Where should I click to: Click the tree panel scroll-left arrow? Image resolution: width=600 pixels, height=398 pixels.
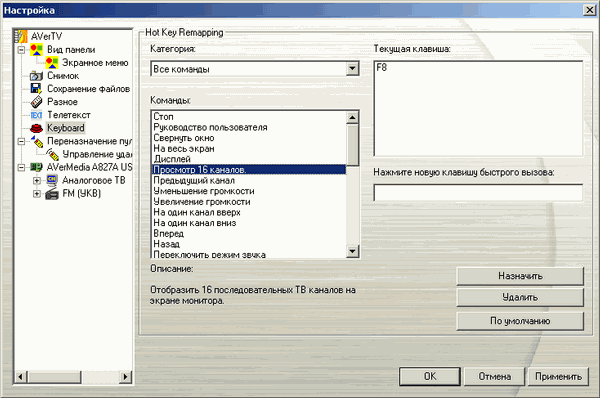tap(21, 377)
